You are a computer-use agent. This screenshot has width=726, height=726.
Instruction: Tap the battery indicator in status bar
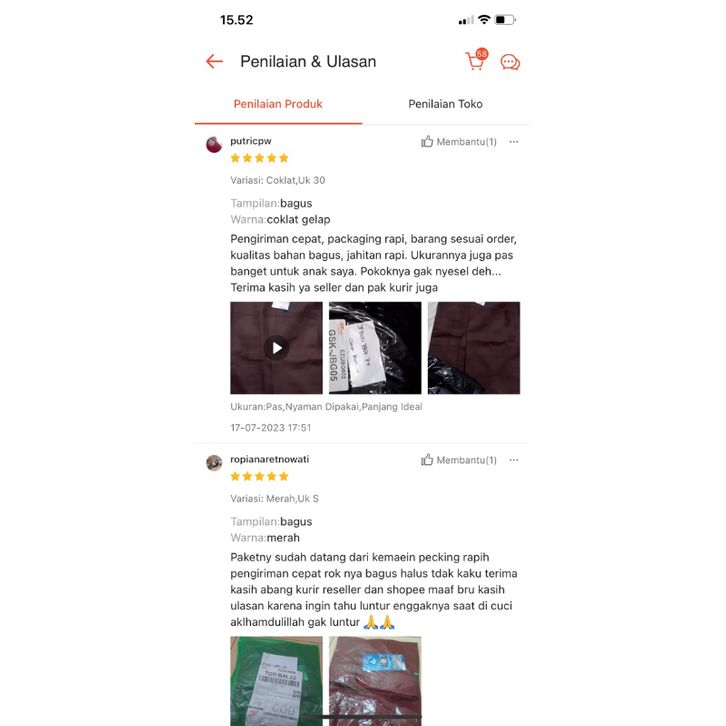click(x=505, y=20)
